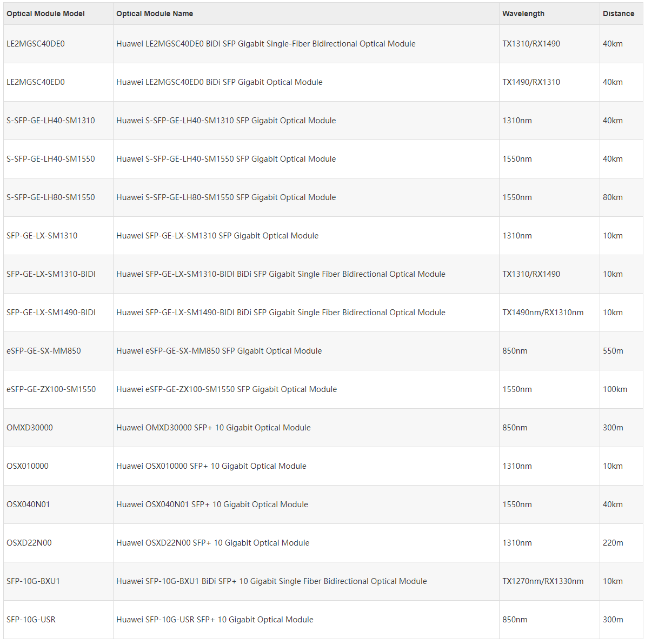Click the OSX040N01 model cell

(x=58, y=504)
